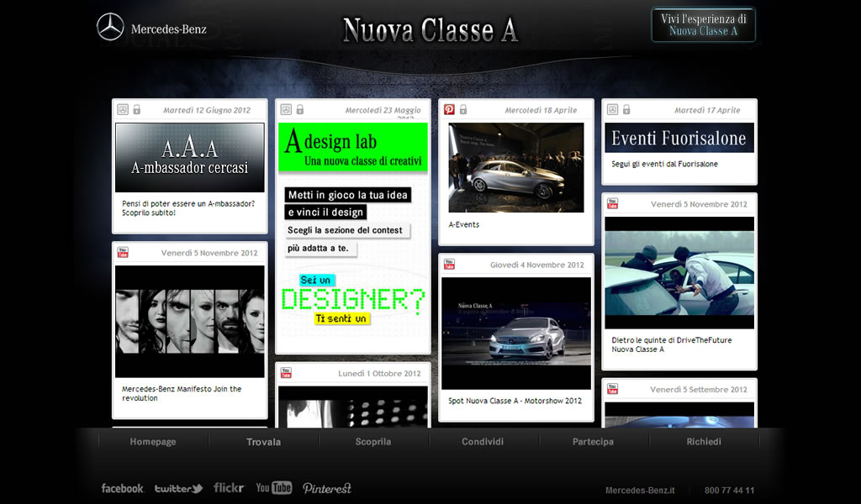Click the date 'Lunedì 1 Ottobre 2012'

379,374
